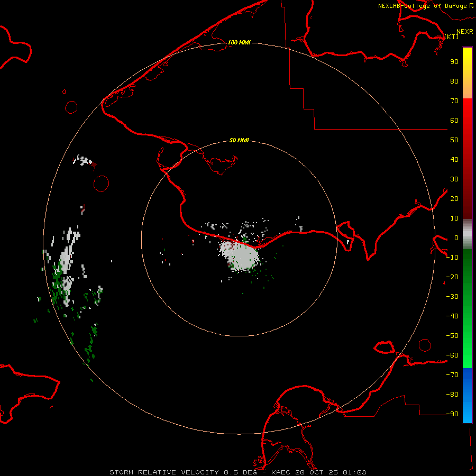Click the -50 value on velocity scale
Viewport: 476px width, 476px height.
pyautogui.click(x=452, y=336)
